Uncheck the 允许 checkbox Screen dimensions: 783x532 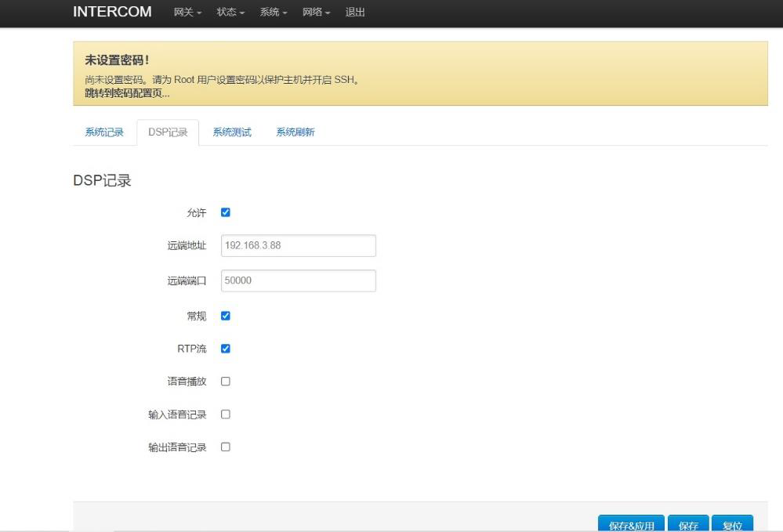click(226, 212)
